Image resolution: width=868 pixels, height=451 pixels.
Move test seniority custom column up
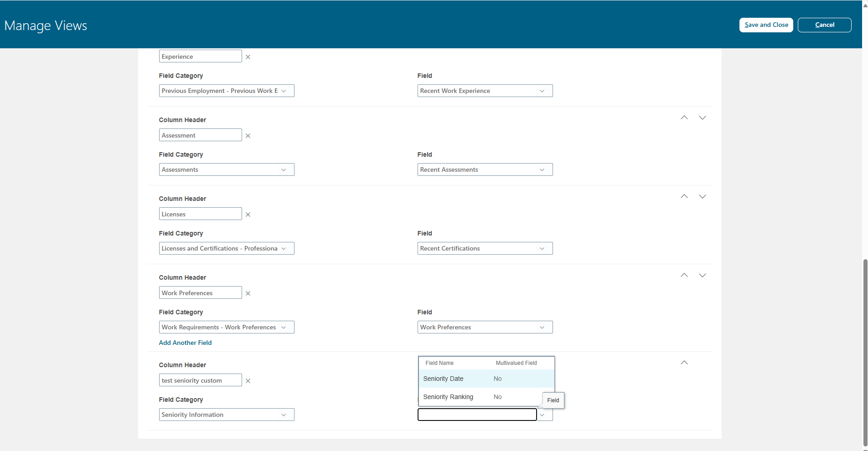tap(684, 363)
